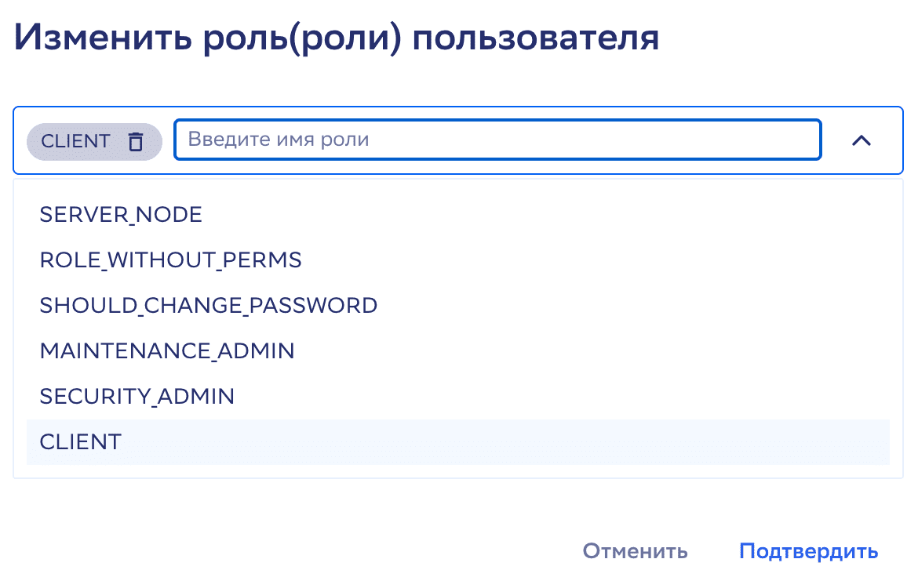Choose SHOULD_CHANGE_PASSWORD from the list
Screen dimensions: 918x588
(209, 305)
